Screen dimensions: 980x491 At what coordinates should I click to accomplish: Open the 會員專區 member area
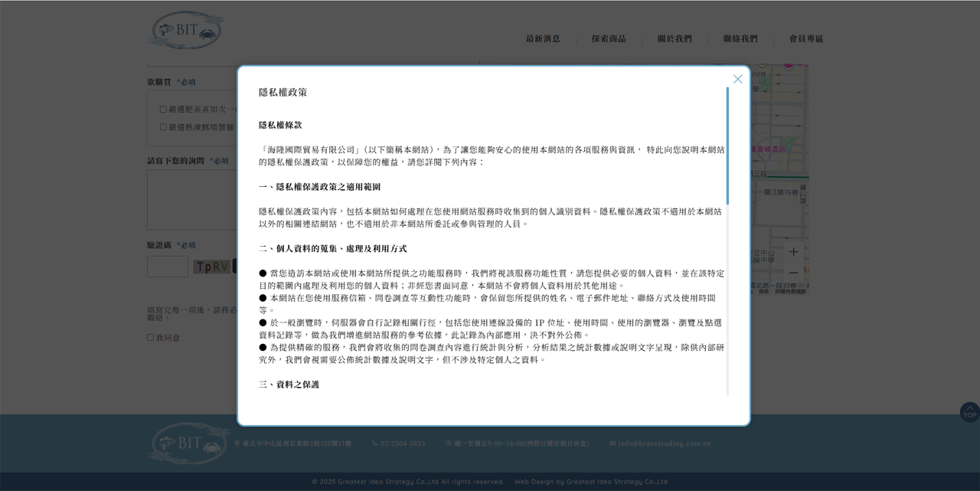coord(806,39)
